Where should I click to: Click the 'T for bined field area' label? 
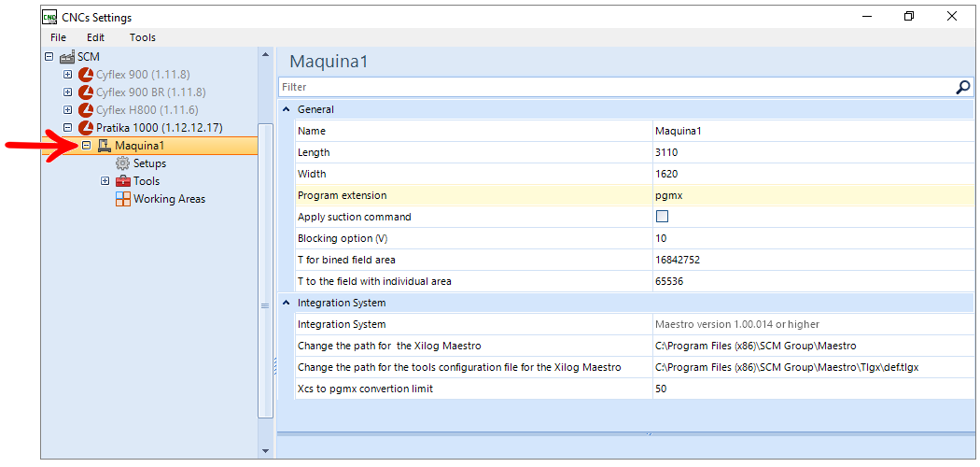(346, 260)
